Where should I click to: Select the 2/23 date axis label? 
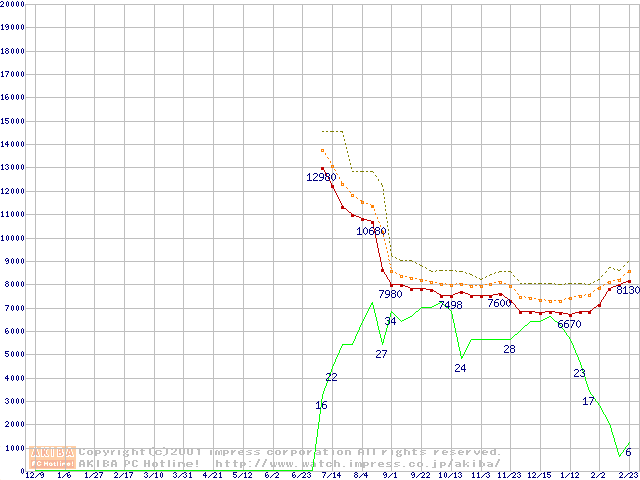pos(628,475)
